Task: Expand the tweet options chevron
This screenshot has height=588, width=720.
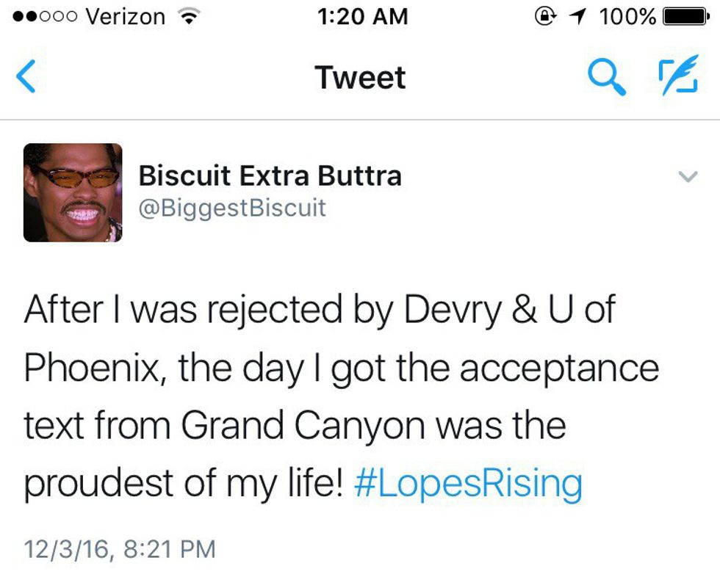Action: click(x=687, y=177)
